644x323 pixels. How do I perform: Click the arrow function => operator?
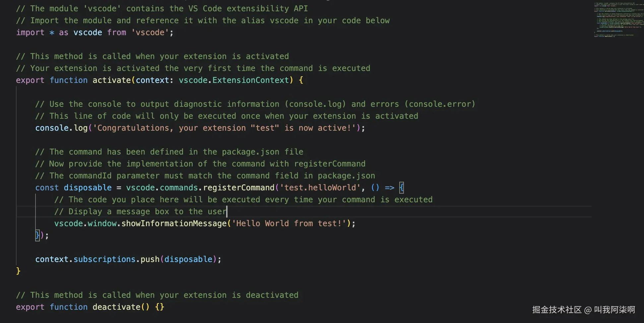click(390, 188)
